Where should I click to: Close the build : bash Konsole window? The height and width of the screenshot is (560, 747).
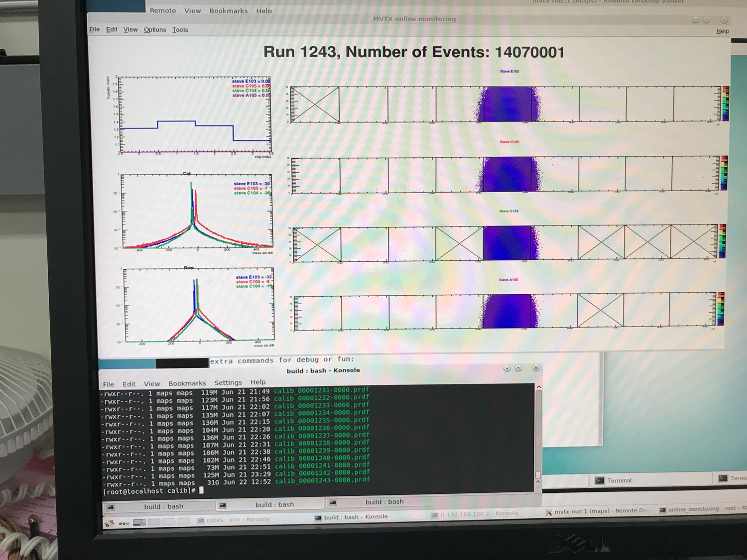536,368
